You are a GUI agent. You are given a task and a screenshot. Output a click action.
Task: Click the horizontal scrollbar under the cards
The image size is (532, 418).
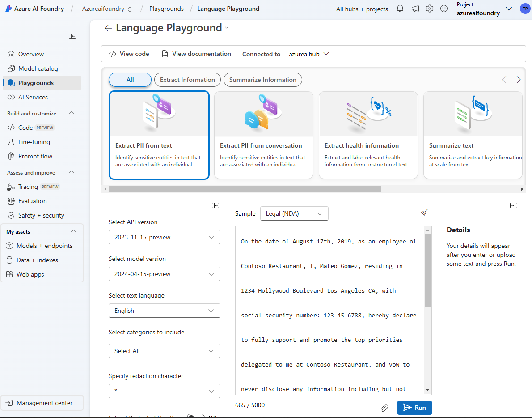[x=245, y=189]
